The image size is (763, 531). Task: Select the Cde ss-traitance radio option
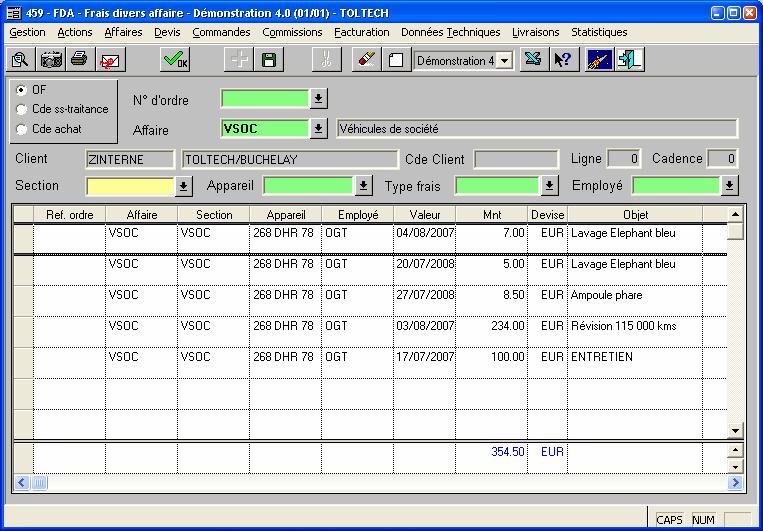(x=21, y=110)
